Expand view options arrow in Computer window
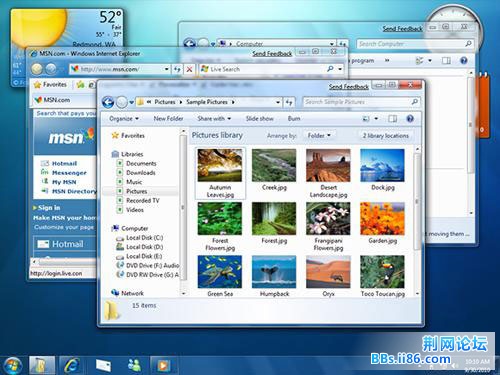500x375 pixels. click(430, 60)
